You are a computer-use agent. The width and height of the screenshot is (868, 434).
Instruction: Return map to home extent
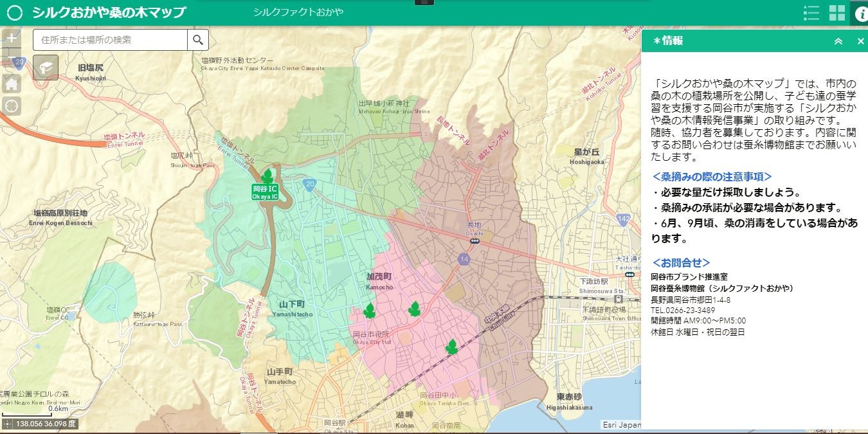12,84
